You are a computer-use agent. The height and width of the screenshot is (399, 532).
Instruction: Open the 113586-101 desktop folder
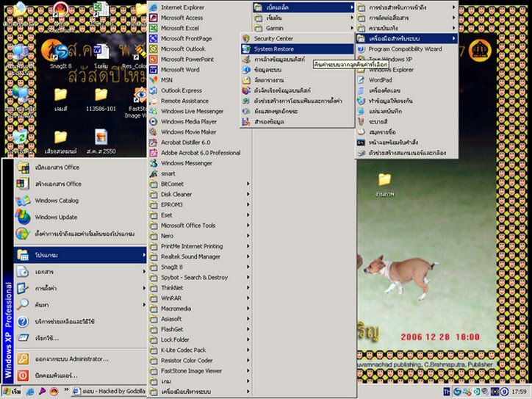point(101,100)
